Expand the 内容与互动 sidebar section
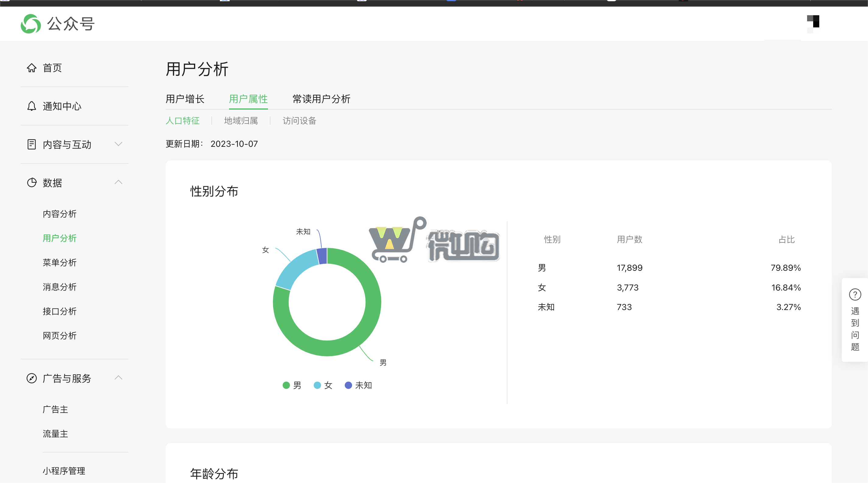Screen dimensions: 868x483 (118, 144)
